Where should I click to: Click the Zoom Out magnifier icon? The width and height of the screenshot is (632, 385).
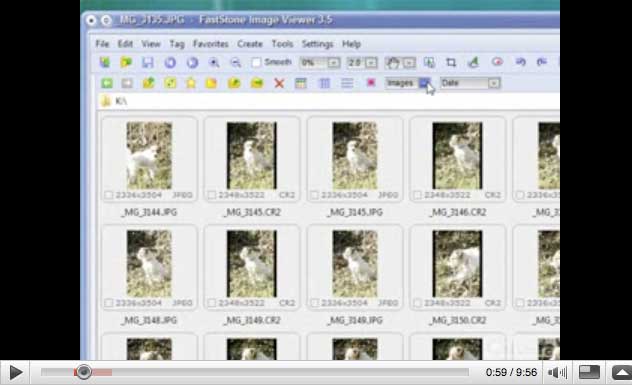point(236,62)
